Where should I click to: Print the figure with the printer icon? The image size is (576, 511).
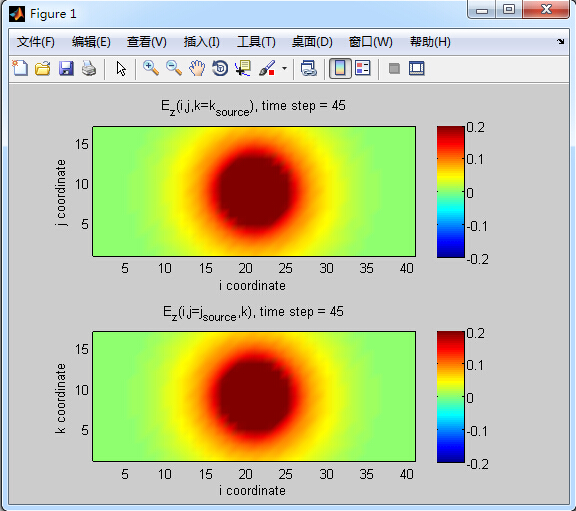pos(89,68)
